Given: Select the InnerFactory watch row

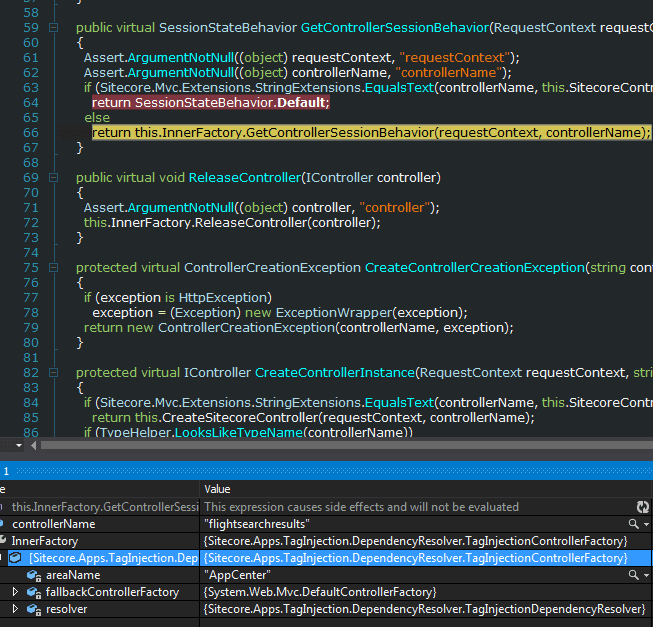Looking at the screenshot, I should coord(45,541).
